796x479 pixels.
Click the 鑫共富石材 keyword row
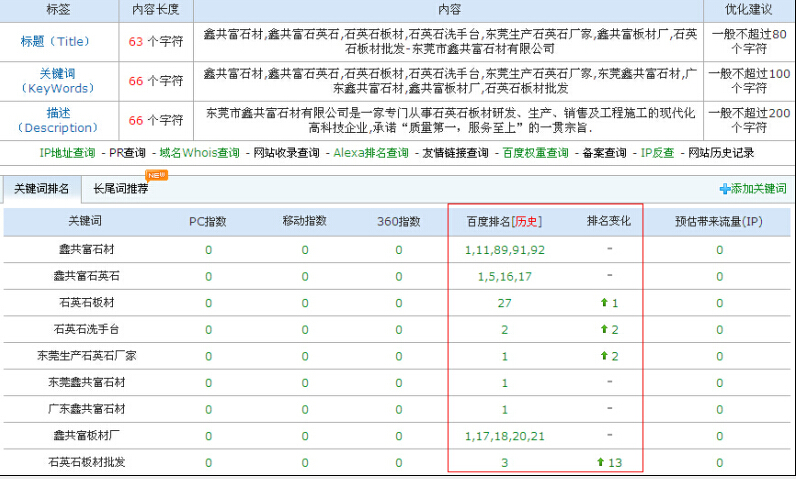pyautogui.click(x=397, y=250)
